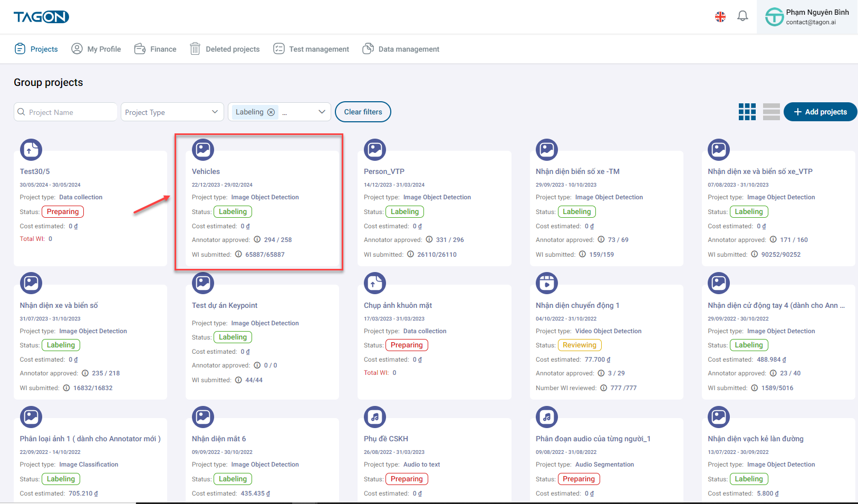Viewport: 858px width, 504px height.
Task: Click the Test30/5 data collection icon
Action: pos(31,150)
